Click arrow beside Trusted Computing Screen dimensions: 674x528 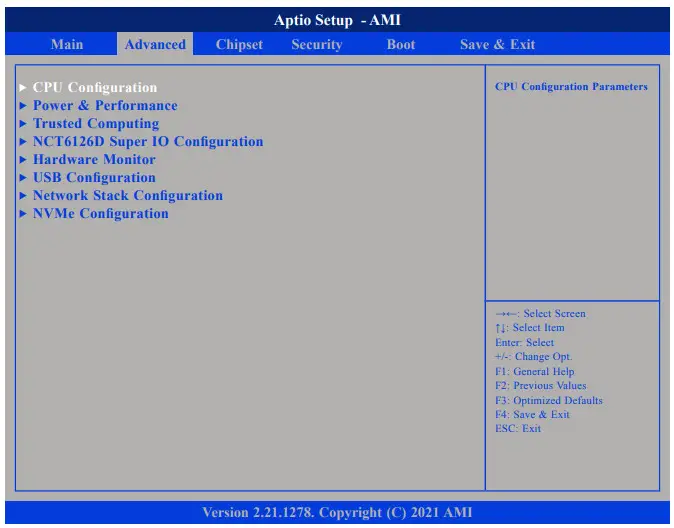pyautogui.click(x=23, y=124)
